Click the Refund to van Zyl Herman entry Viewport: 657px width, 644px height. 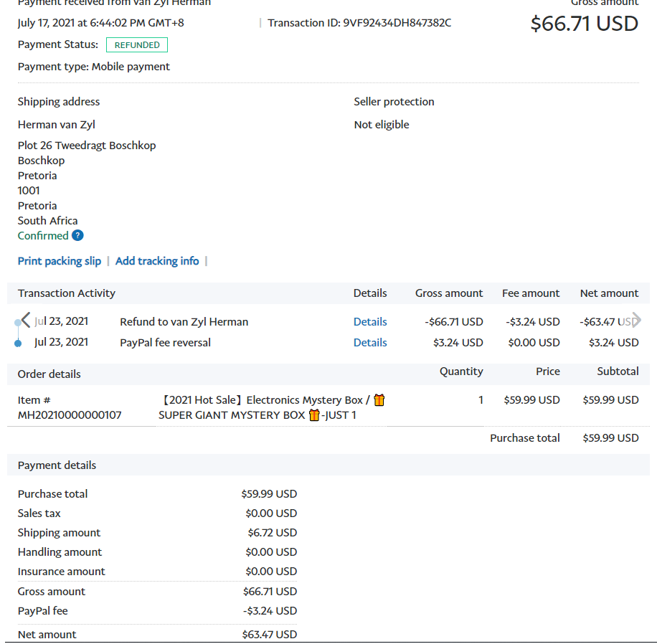(184, 322)
